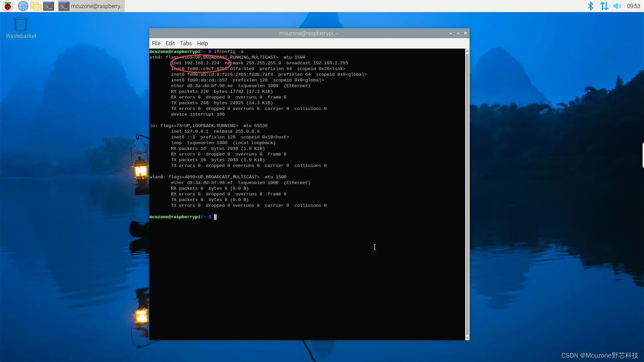This screenshot has height=362, width=644.
Task: Click the clock showing 09:53
Action: 633,6
